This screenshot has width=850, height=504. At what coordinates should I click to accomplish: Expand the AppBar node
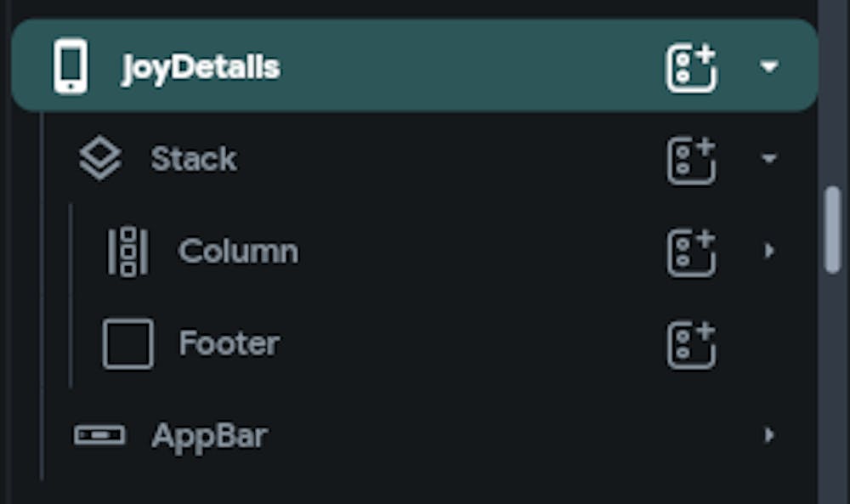[x=769, y=436]
